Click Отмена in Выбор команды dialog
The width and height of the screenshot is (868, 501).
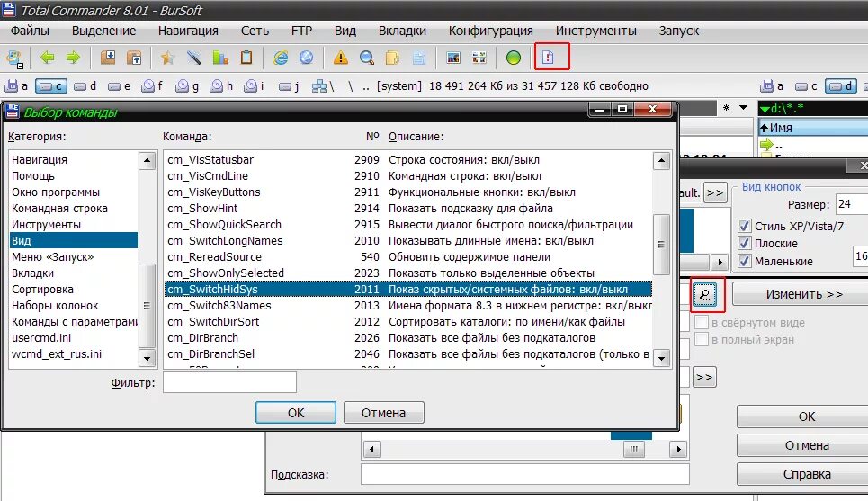coord(383,413)
